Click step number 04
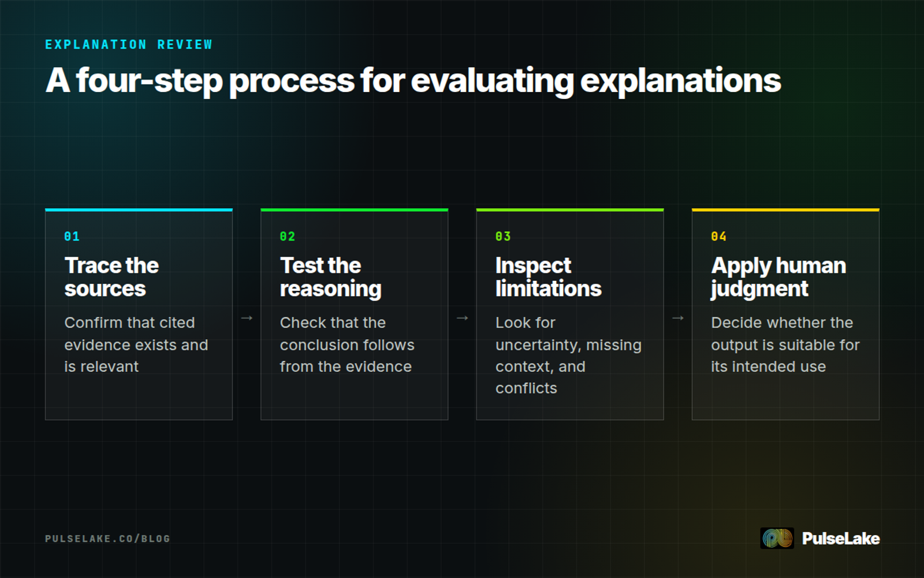The height and width of the screenshot is (578, 924). [719, 236]
